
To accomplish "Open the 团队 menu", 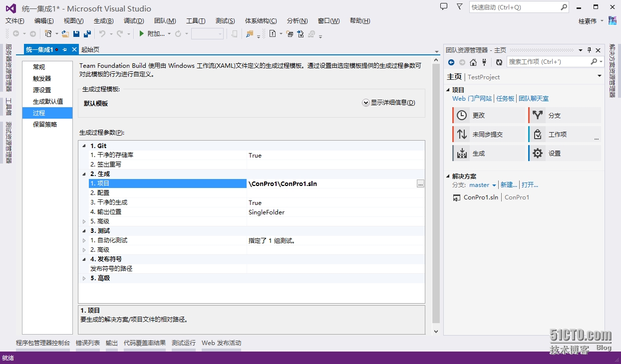I will [x=165, y=21].
